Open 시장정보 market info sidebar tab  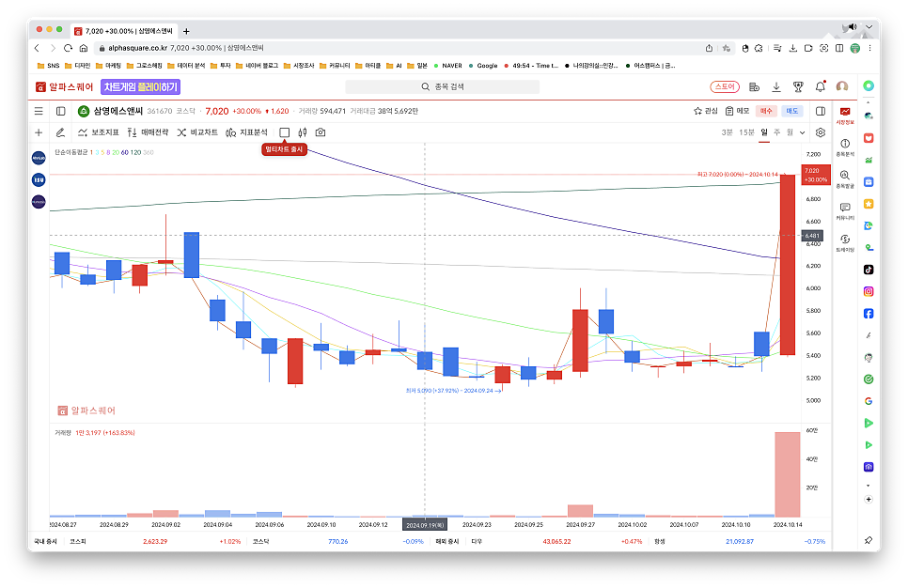(x=845, y=116)
